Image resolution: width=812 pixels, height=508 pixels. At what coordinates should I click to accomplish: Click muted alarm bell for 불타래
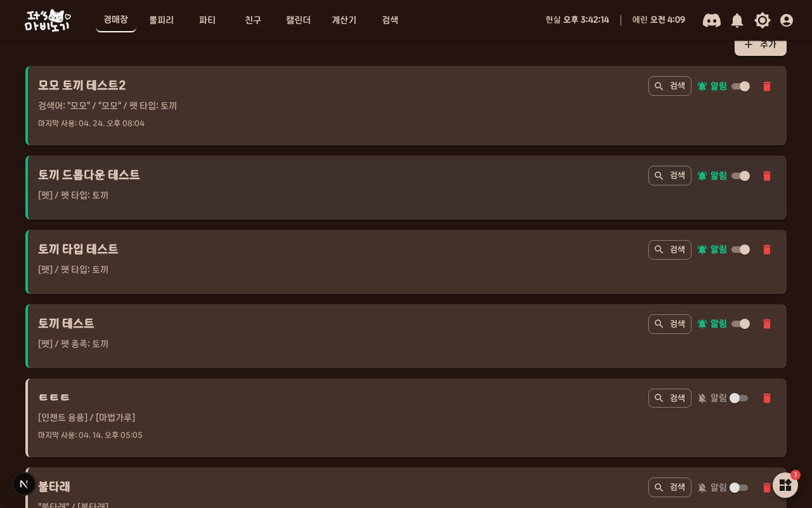pyautogui.click(x=702, y=488)
